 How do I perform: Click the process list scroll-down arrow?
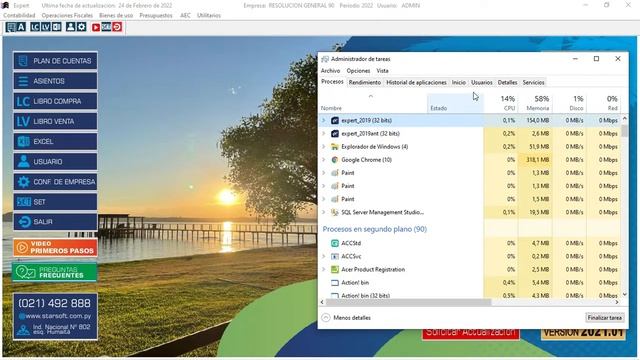point(624,294)
